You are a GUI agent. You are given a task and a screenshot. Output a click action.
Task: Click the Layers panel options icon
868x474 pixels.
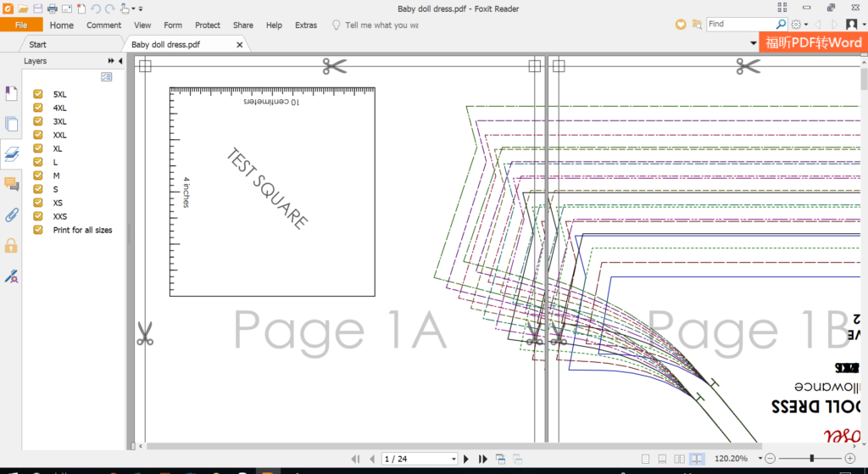pyautogui.click(x=106, y=77)
